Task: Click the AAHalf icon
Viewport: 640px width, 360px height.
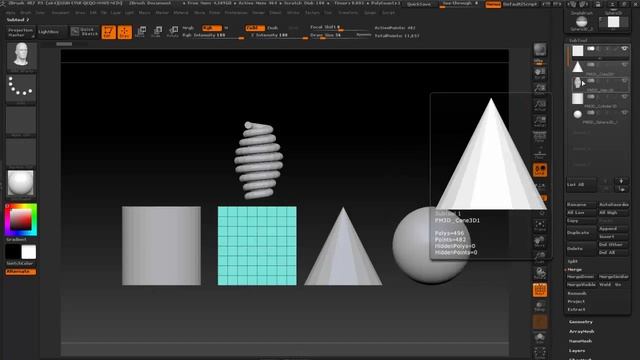Action: tap(540, 121)
